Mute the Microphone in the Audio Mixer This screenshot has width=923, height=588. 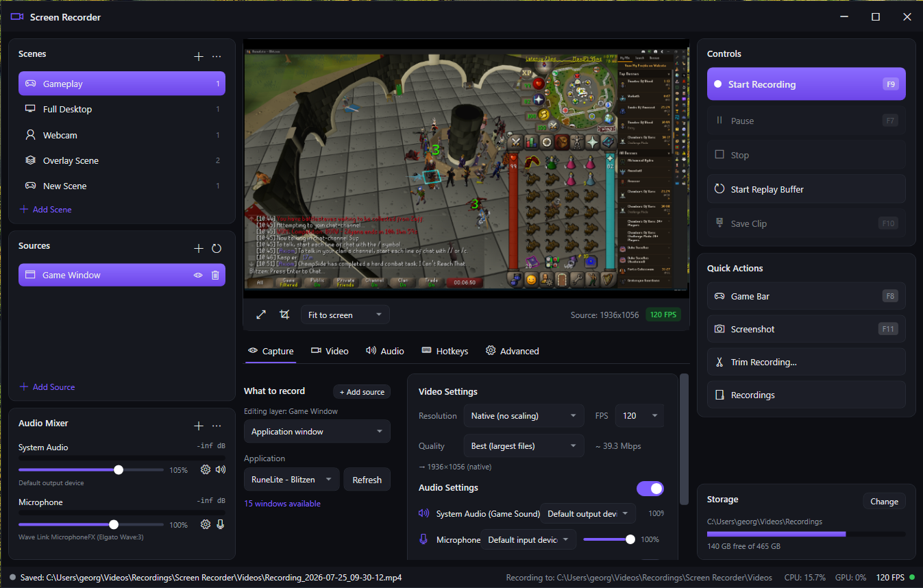click(x=220, y=524)
